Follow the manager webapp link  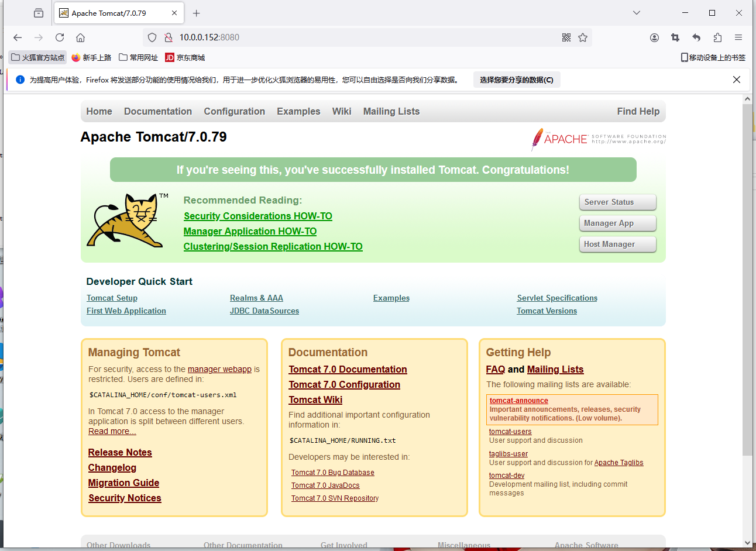(x=219, y=369)
